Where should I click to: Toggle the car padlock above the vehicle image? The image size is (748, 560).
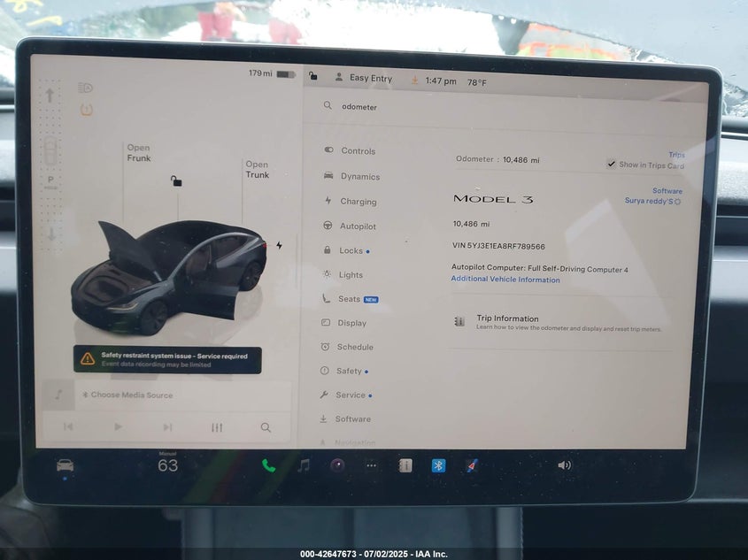pos(176,181)
